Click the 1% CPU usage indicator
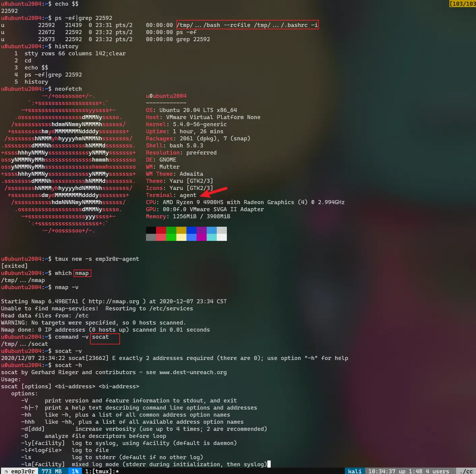This screenshot has height=474, width=476. (75, 471)
